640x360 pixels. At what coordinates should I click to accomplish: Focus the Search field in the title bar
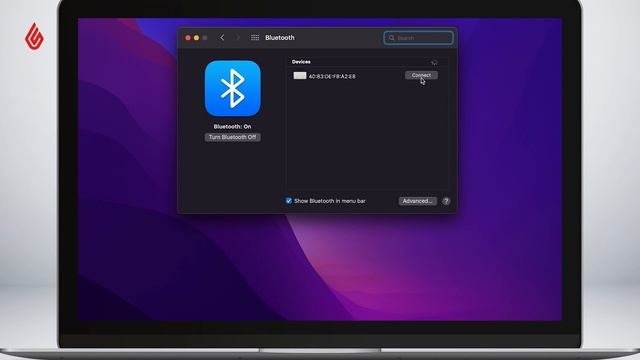click(418, 38)
